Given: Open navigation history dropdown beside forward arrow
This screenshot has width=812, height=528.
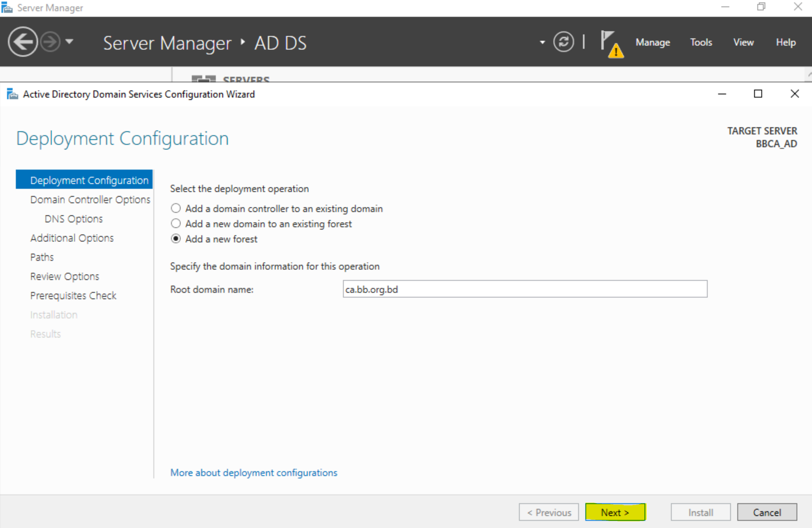Looking at the screenshot, I should (x=69, y=42).
